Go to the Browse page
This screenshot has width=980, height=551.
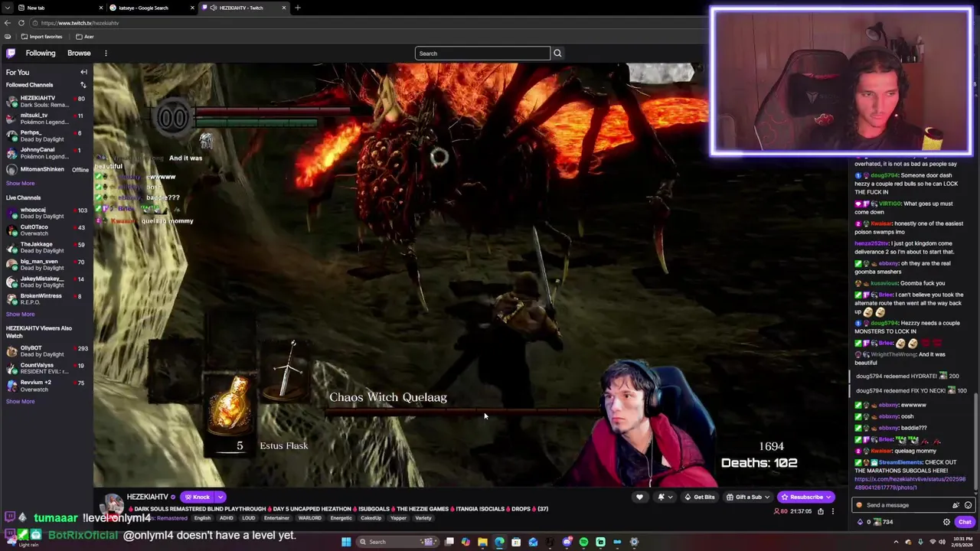pos(79,53)
